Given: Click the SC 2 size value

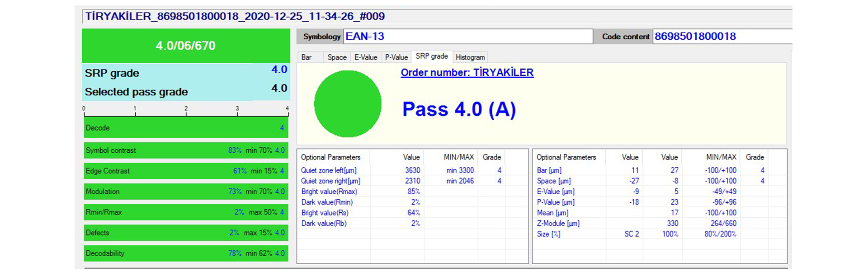Looking at the screenshot, I should [632, 234].
